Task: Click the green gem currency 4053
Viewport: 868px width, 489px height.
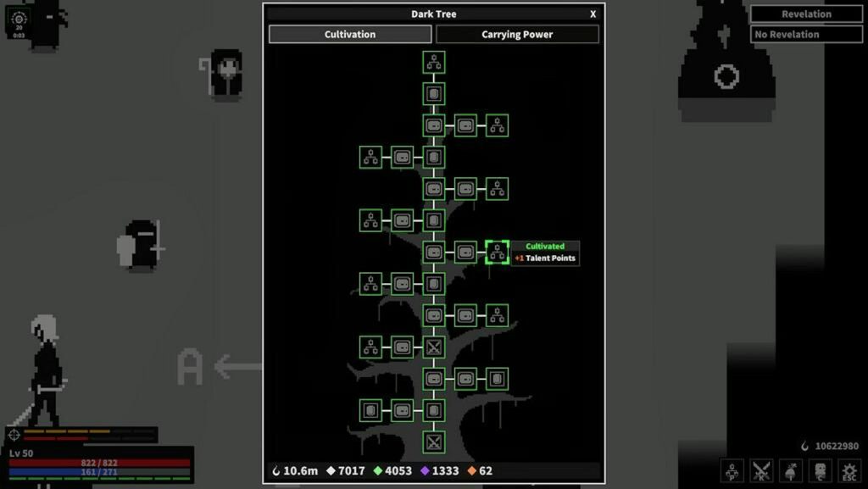Action: [392, 470]
